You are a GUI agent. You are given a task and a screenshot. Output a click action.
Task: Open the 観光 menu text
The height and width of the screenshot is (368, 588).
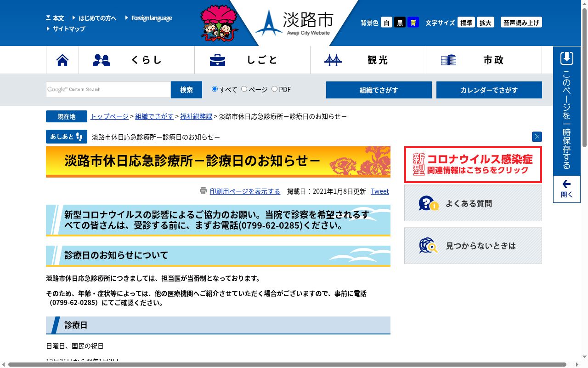[x=378, y=60]
